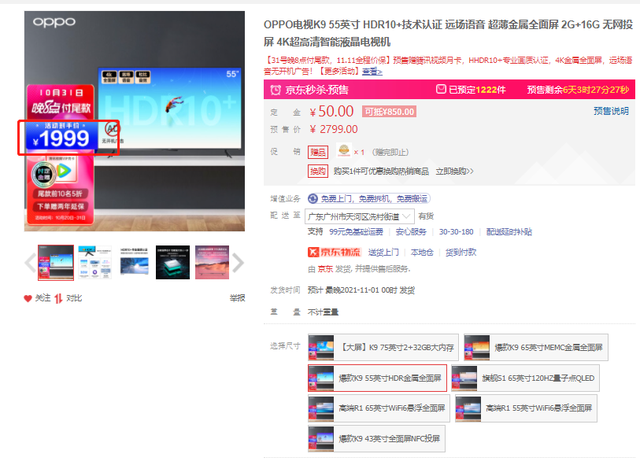Click the product title OPPO电视K9 55英寸
Screen dimensions: 640x465
448,33
